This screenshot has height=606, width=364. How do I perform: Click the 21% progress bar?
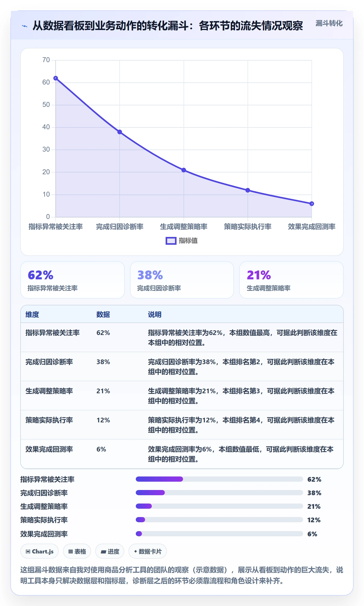pyautogui.click(x=219, y=506)
